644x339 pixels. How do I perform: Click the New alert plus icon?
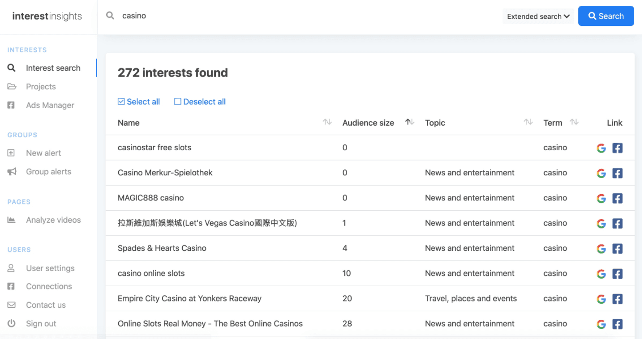[x=11, y=153]
